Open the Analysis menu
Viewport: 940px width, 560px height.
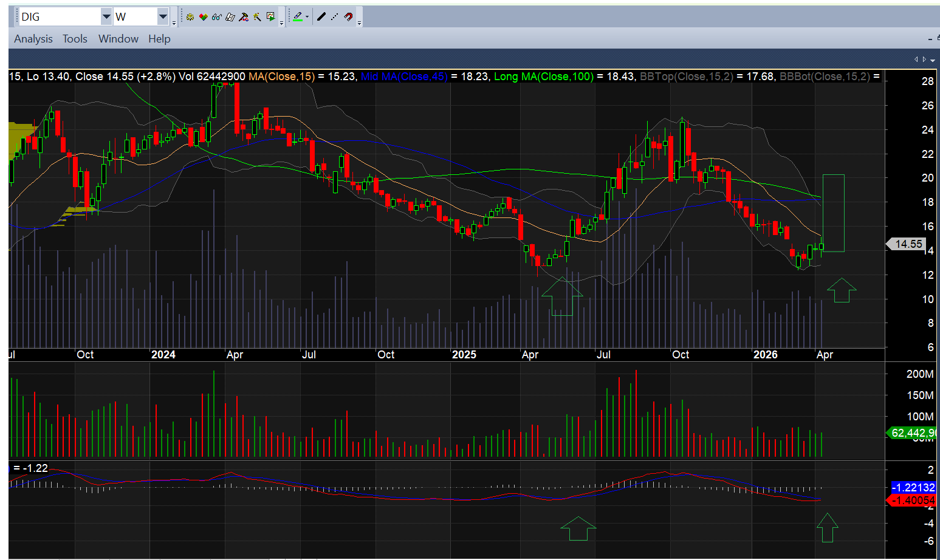[x=33, y=39]
